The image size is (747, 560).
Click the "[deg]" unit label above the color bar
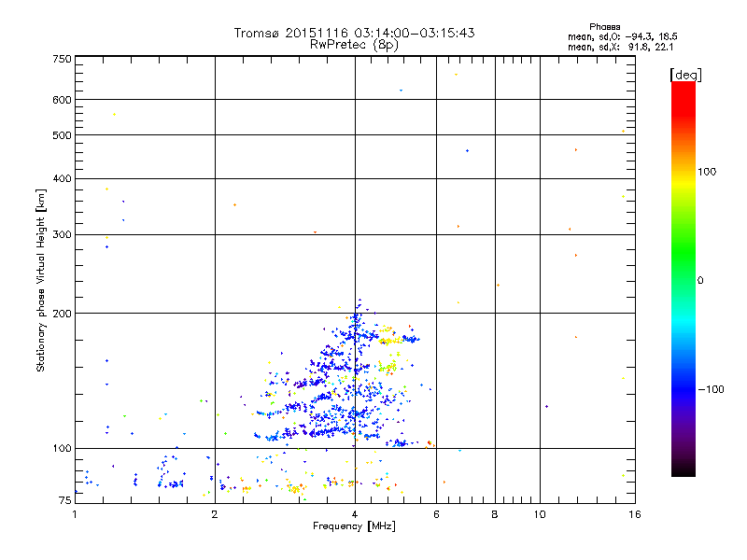click(685, 75)
